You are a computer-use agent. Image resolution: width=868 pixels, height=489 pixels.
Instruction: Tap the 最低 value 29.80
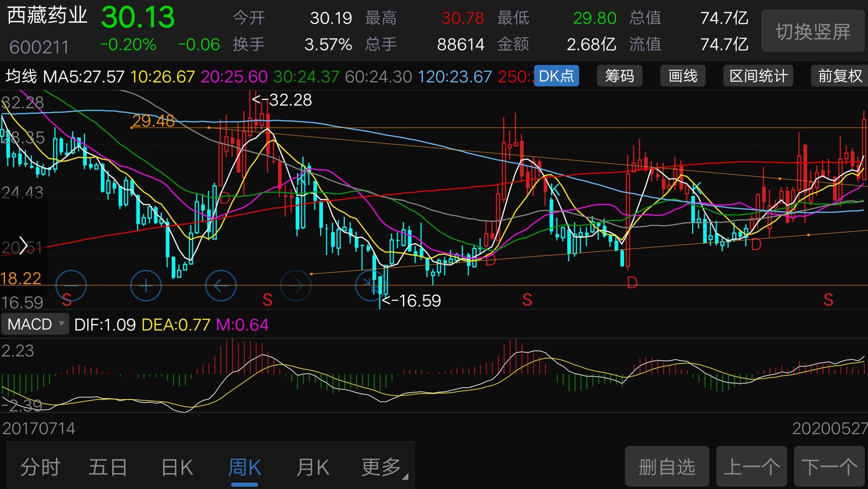click(595, 18)
